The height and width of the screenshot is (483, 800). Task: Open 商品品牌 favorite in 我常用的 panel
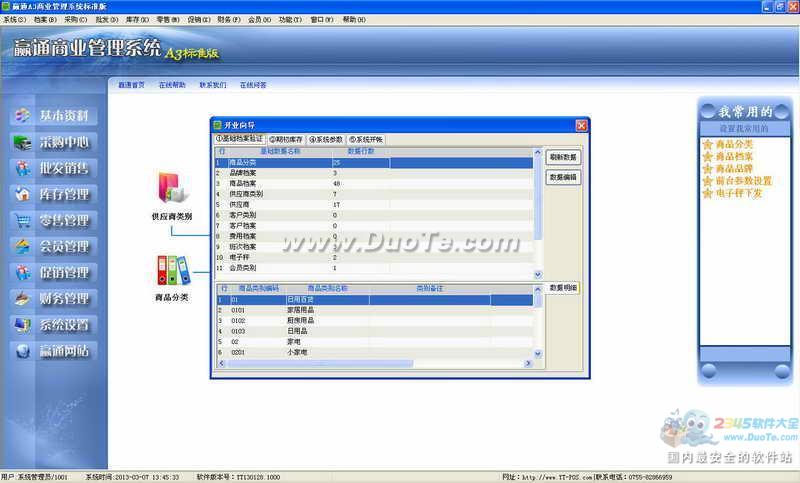[x=734, y=169]
